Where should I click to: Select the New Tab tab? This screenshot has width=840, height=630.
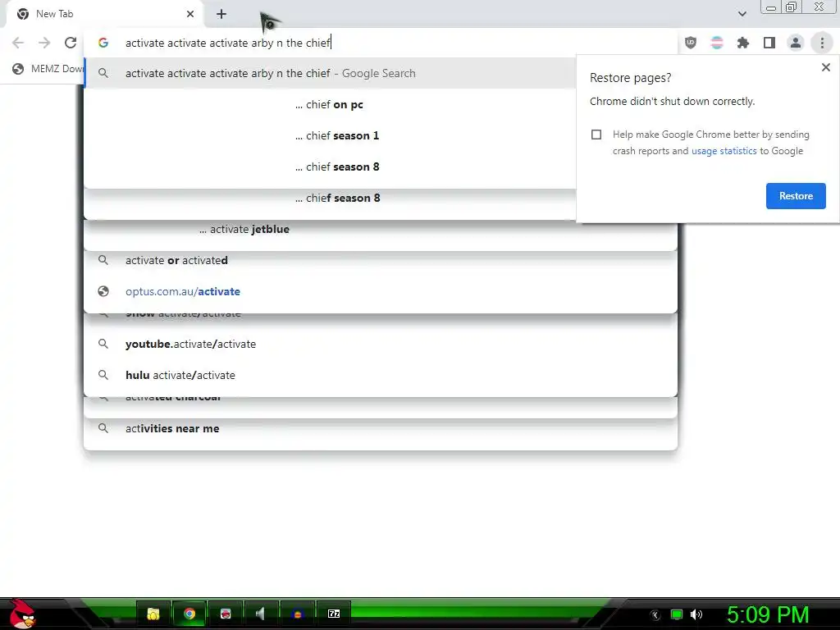click(106, 14)
